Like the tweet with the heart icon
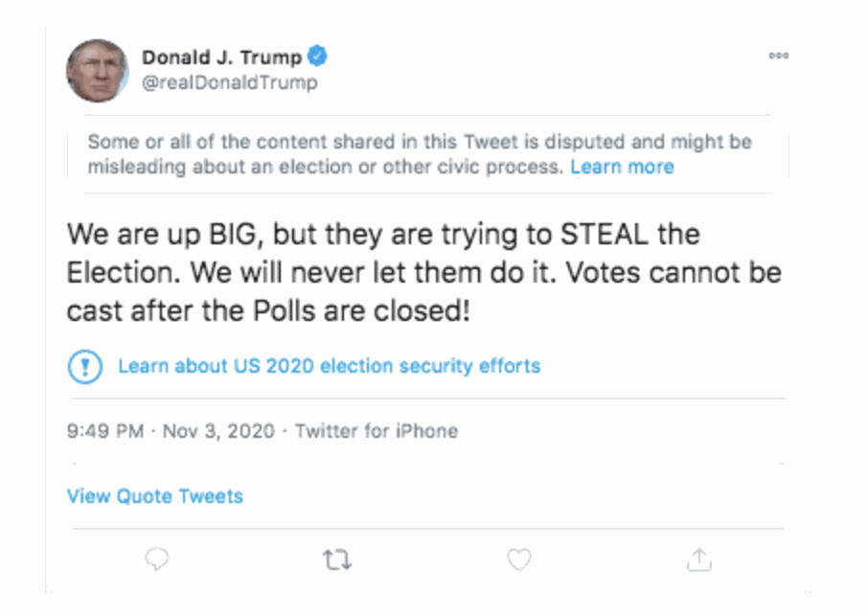 click(x=518, y=559)
